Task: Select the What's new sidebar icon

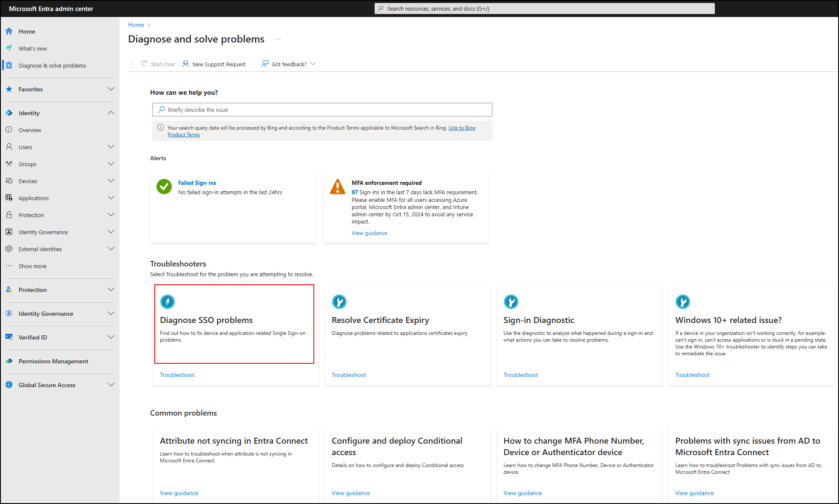Action: (9, 48)
